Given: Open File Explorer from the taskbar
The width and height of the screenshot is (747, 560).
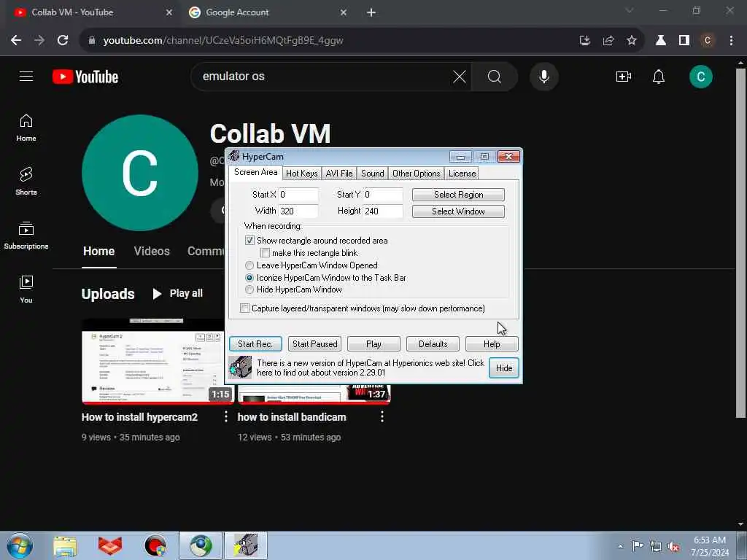Looking at the screenshot, I should [65, 545].
